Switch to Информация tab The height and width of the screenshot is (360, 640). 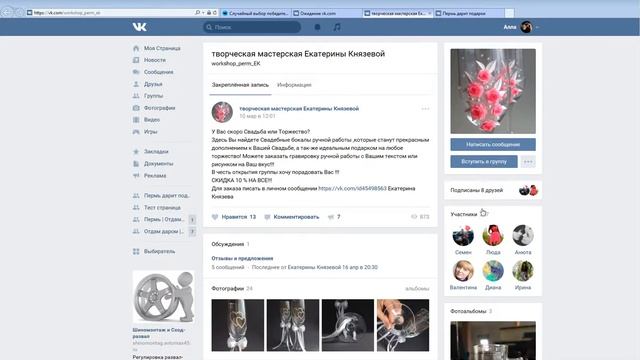pyautogui.click(x=294, y=85)
